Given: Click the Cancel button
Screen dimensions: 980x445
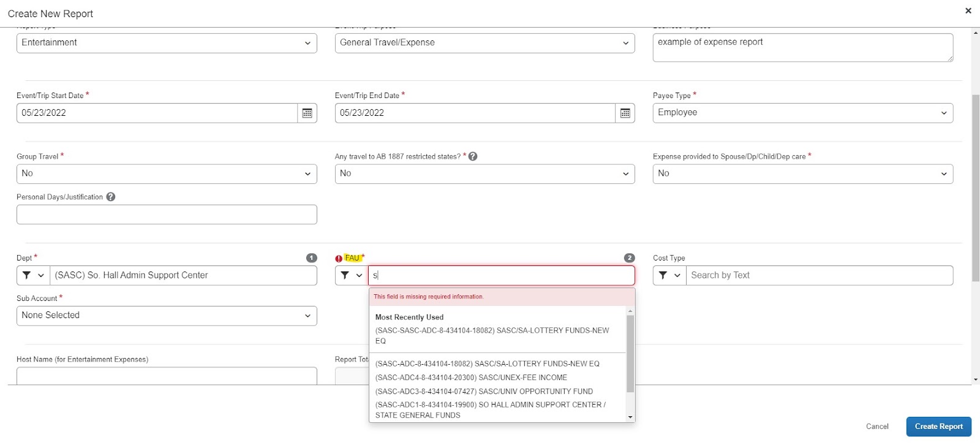Looking at the screenshot, I should 877,427.
